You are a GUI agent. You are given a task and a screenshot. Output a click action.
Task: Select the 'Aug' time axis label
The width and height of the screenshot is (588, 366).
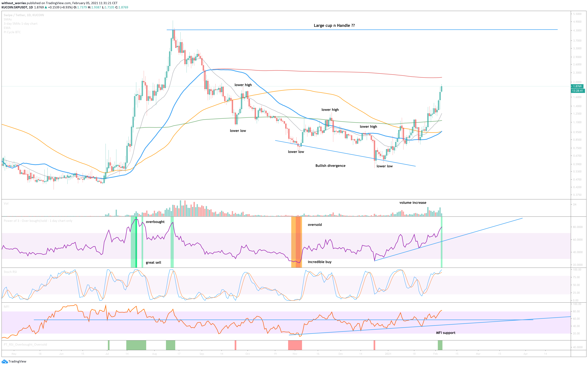pos(154,354)
